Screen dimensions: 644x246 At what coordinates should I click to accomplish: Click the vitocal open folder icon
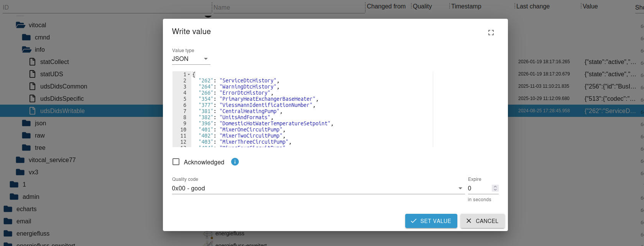pyautogui.click(x=20, y=25)
